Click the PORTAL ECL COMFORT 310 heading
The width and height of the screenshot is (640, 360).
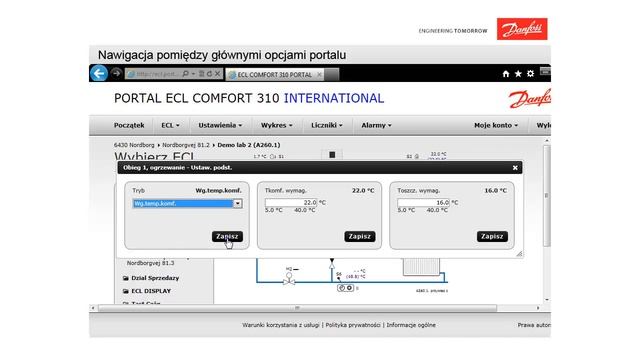[x=197, y=98]
